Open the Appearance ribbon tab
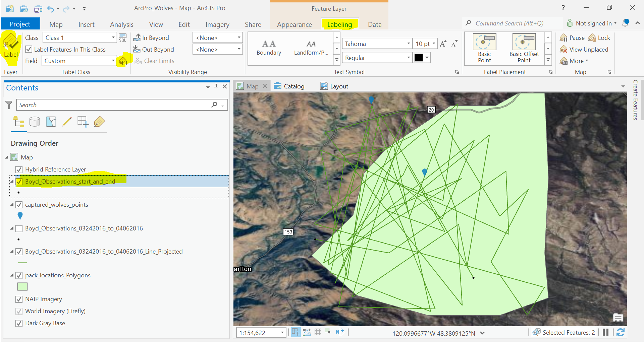 (x=294, y=24)
